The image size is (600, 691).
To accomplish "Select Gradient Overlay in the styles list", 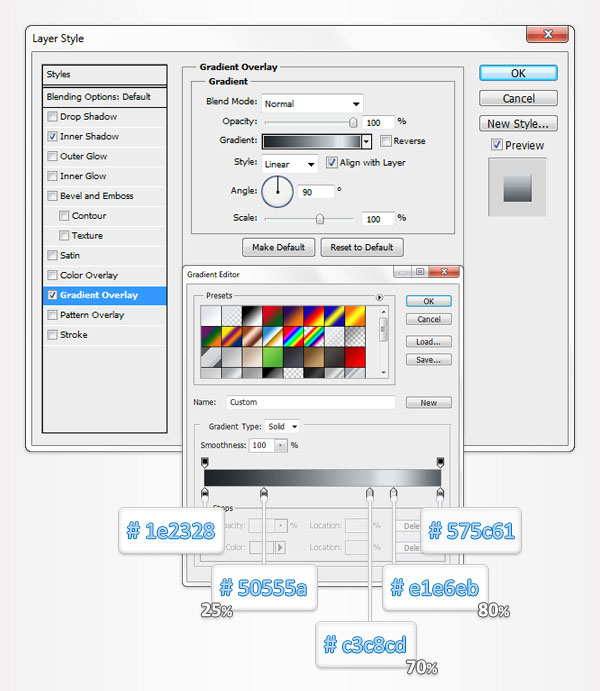I will pyautogui.click(x=105, y=295).
